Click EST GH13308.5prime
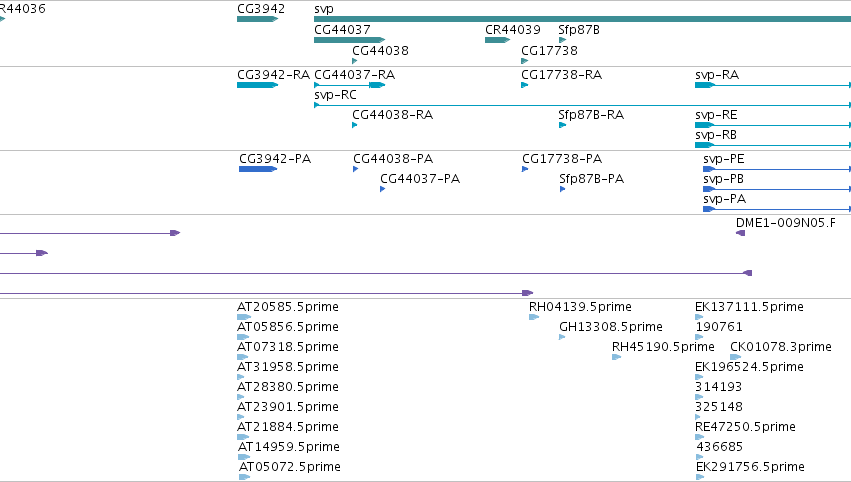 tap(611, 327)
